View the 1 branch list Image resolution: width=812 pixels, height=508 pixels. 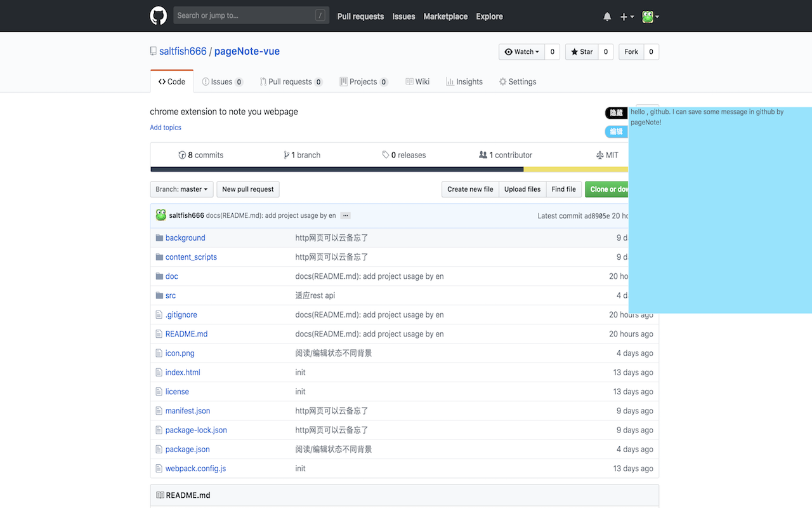(302, 155)
